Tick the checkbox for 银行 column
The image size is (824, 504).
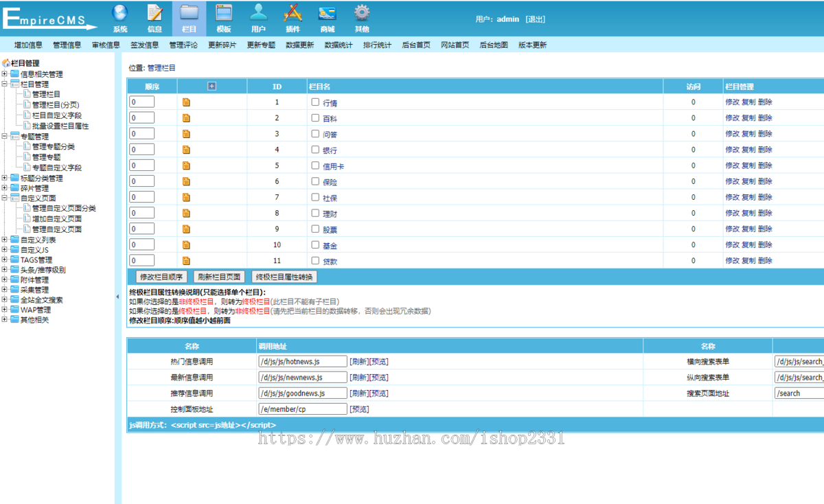pos(315,149)
